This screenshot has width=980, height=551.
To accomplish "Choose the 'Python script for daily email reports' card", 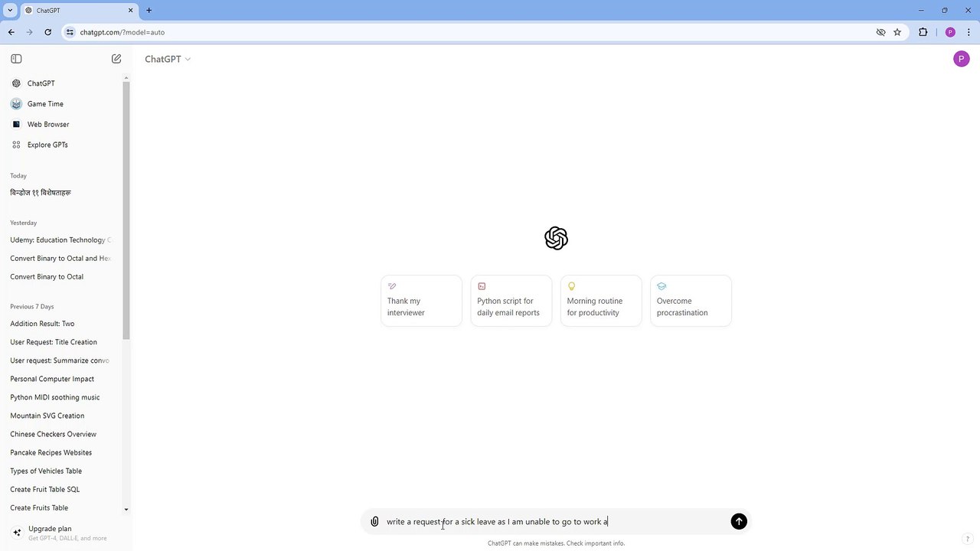I will pyautogui.click(x=511, y=301).
